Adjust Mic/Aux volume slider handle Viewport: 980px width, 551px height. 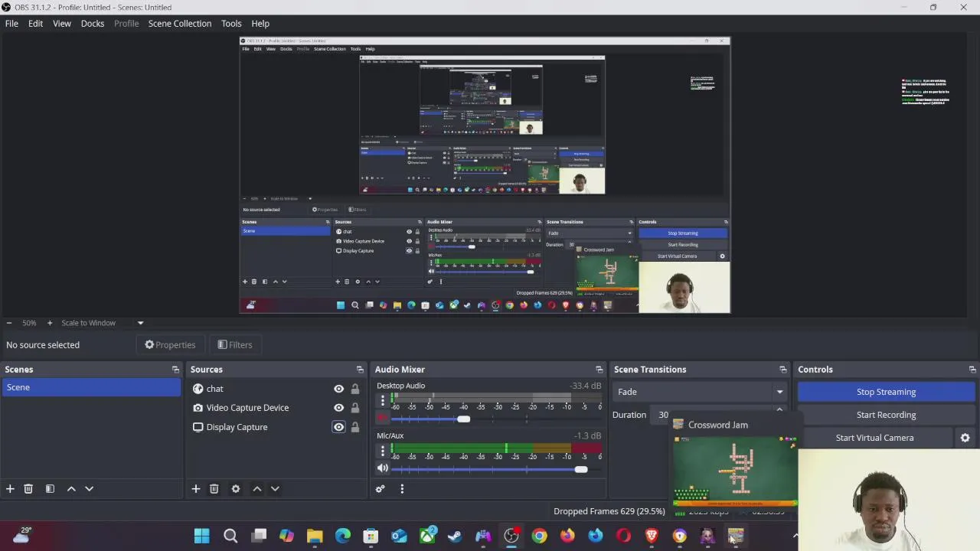point(581,469)
